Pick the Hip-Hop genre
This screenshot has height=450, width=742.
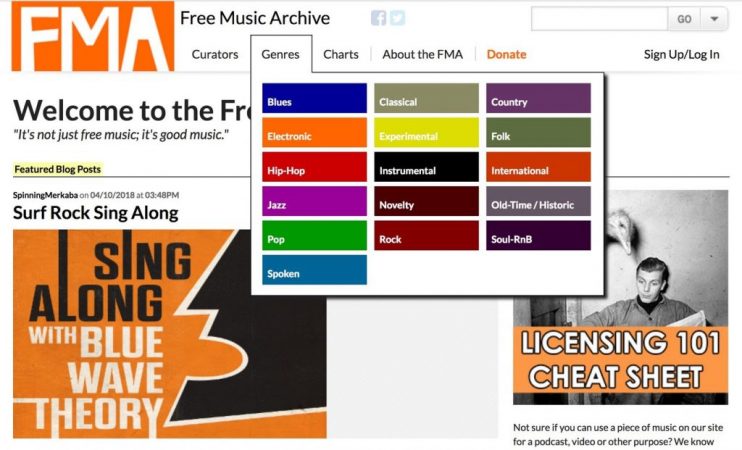314,167
